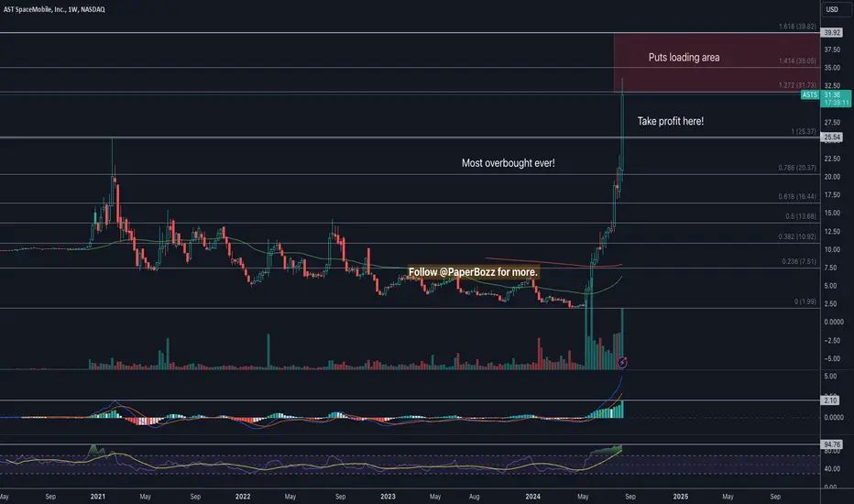The image size is (854, 504).
Task: Click the 17.50 price scale value
Action: (832, 195)
